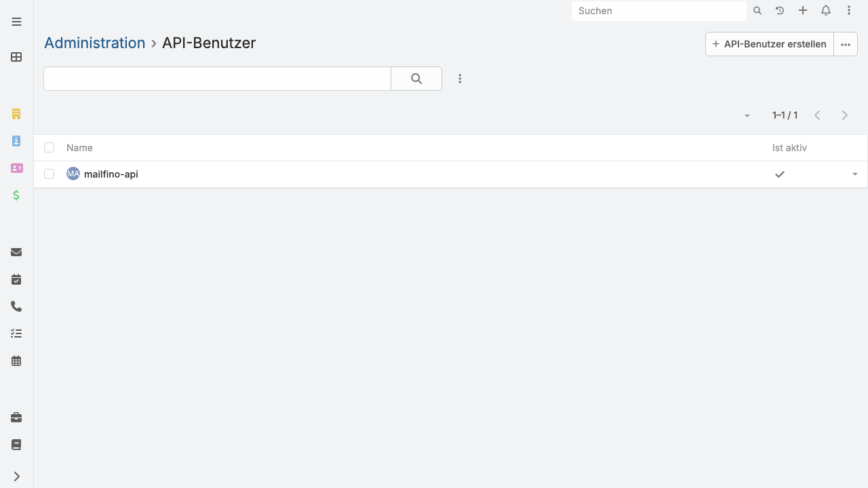Open Cases briefcase icon in sidebar

[17, 418]
